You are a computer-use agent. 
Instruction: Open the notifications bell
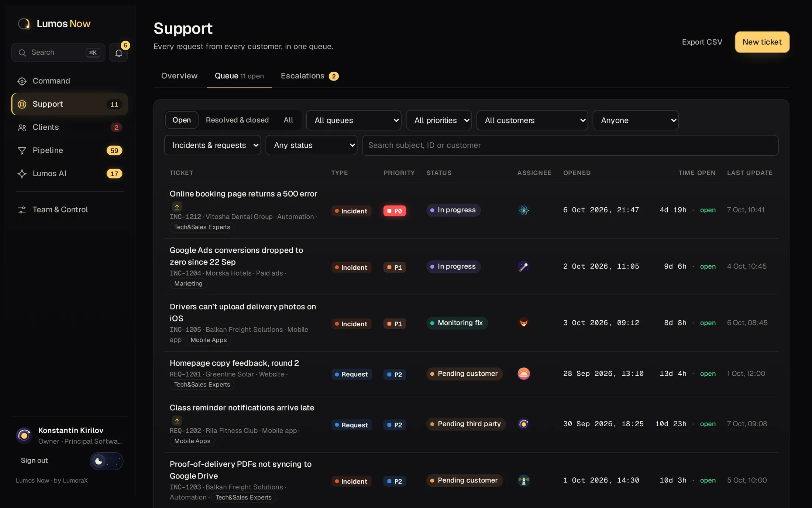118,53
